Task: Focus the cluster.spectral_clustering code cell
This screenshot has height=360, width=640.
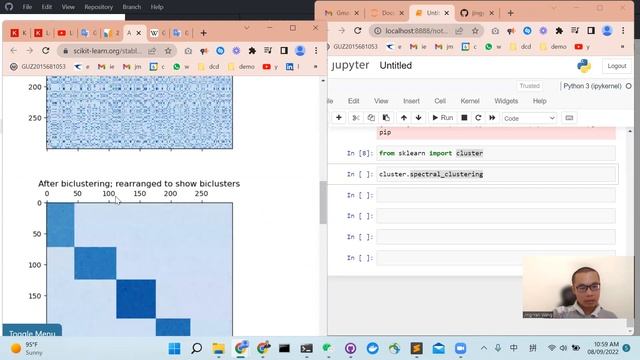Action: pos(496,174)
